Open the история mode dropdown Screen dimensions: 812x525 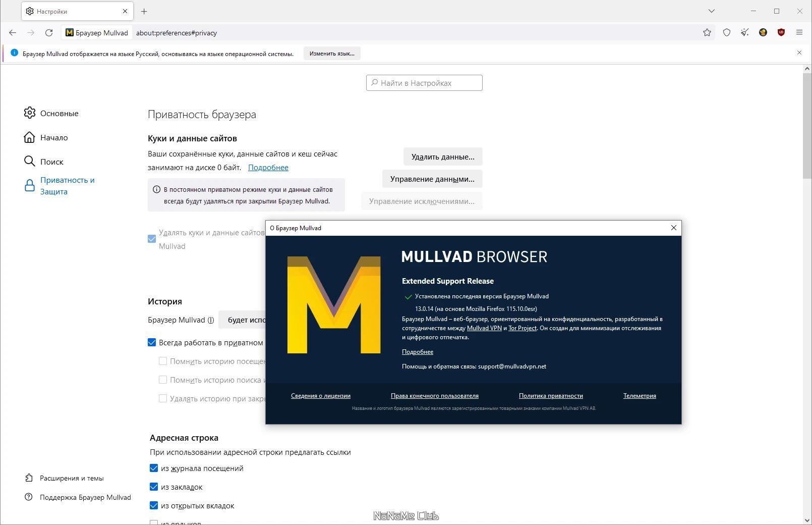pyautogui.click(x=243, y=320)
